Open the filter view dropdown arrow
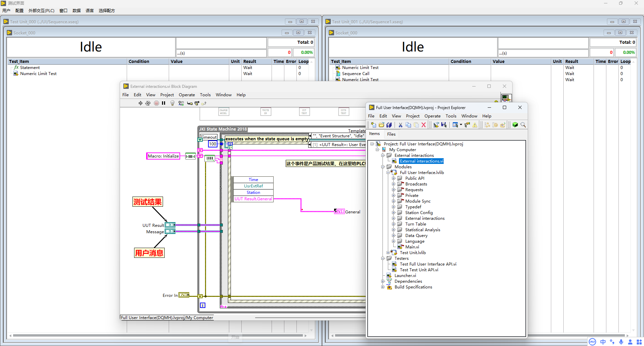The image size is (644, 346). coord(461,125)
